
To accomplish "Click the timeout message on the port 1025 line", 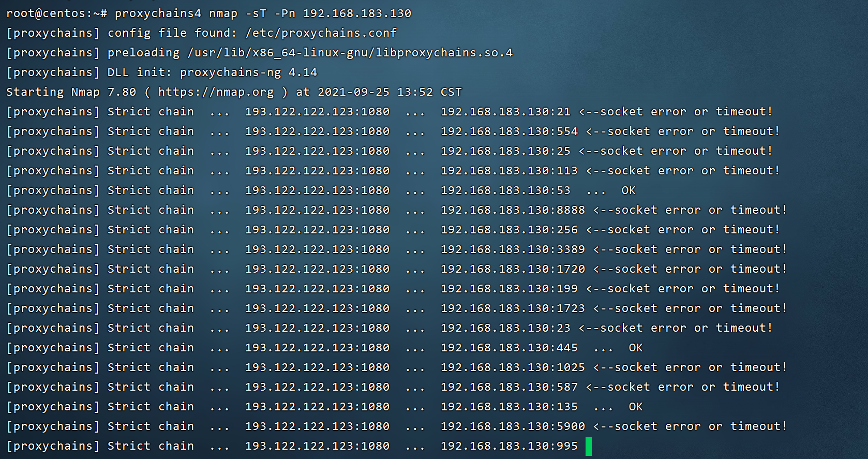I will click(690, 367).
